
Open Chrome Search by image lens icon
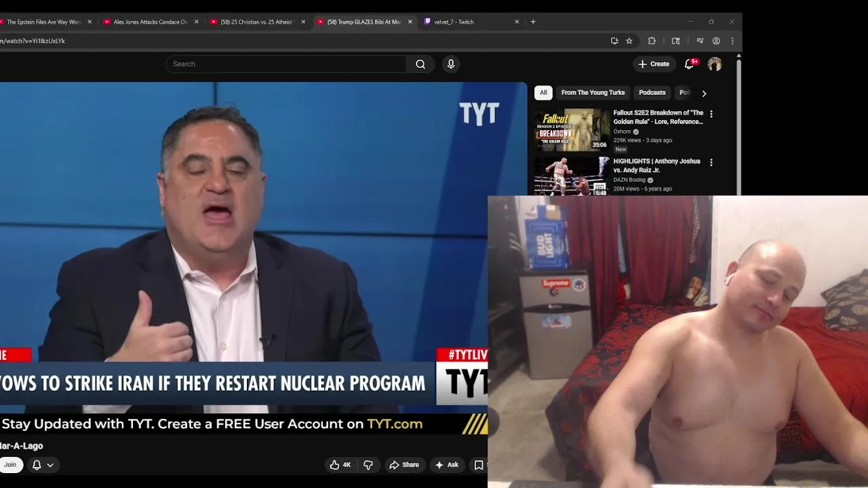click(675, 41)
